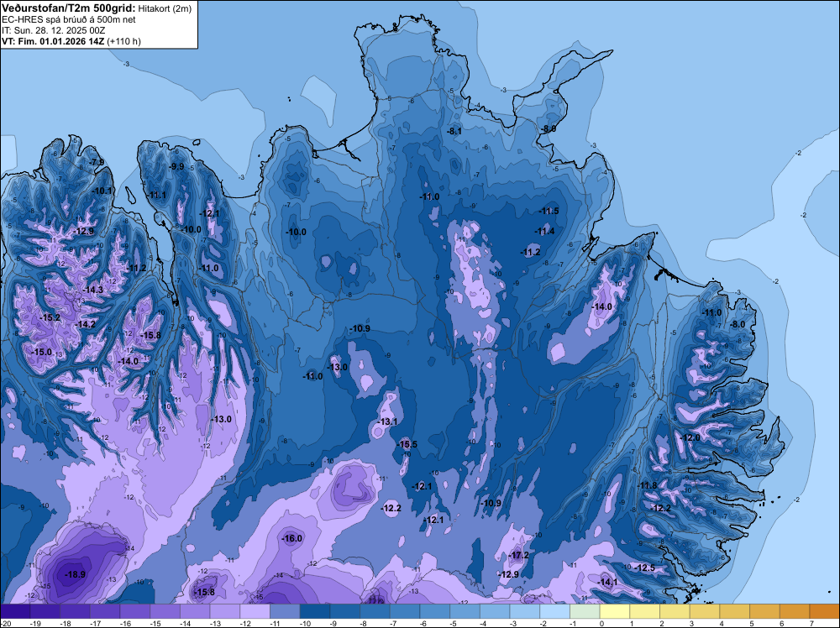Click the orange legend swatch right of 7
840x628 pixels.
[x=825, y=611]
